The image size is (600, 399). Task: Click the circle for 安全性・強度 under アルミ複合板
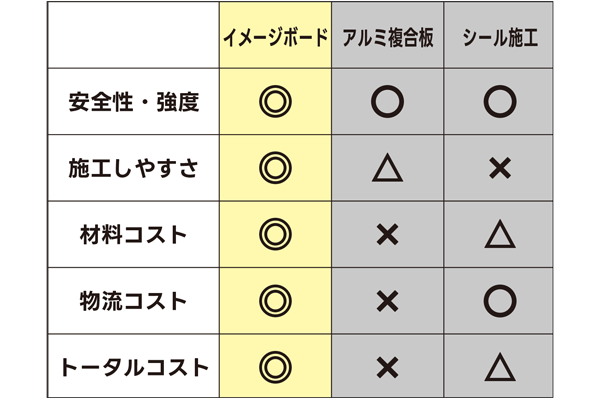click(x=388, y=102)
